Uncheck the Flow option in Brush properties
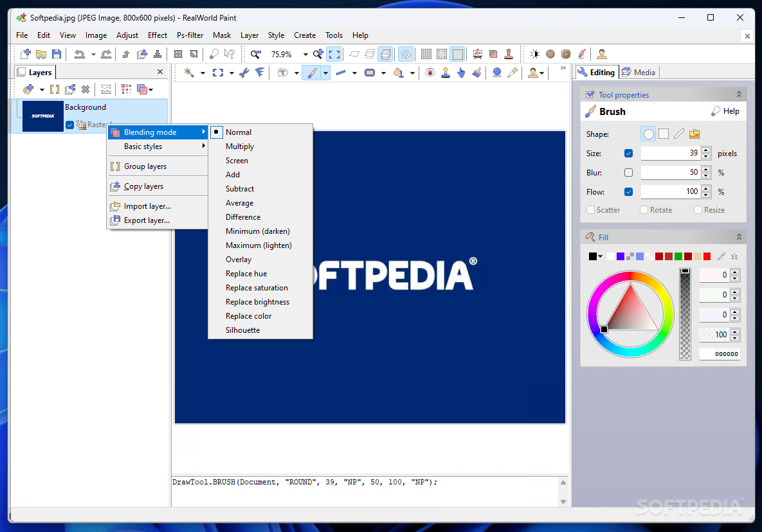 628,191
